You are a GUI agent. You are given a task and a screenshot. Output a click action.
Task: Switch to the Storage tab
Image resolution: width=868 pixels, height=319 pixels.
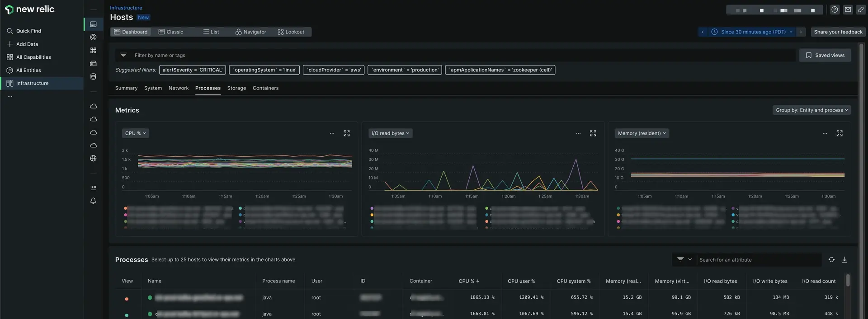[236, 88]
